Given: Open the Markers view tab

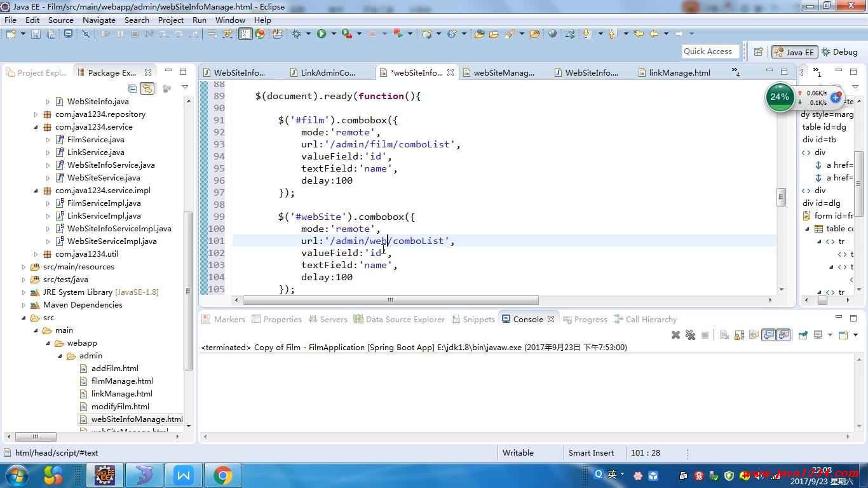Looking at the screenshot, I should (223, 320).
